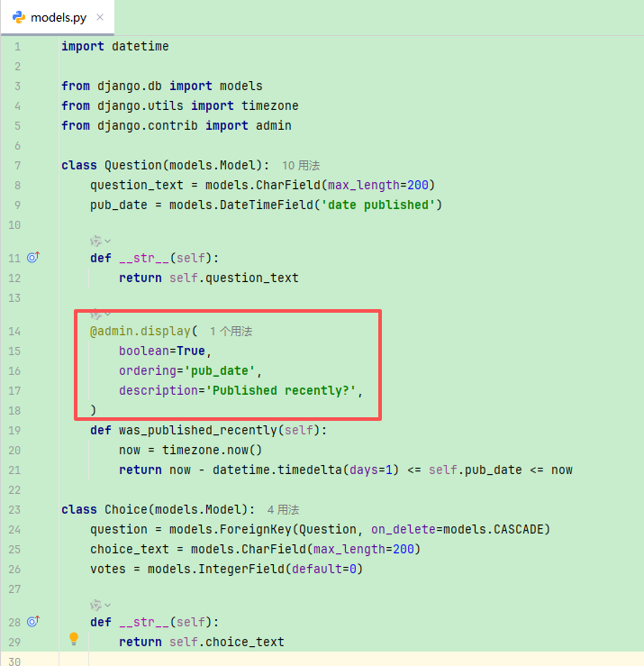The width and height of the screenshot is (644, 666).
Task: Open AI actions icon above line 11
Action: pos(95,242)
